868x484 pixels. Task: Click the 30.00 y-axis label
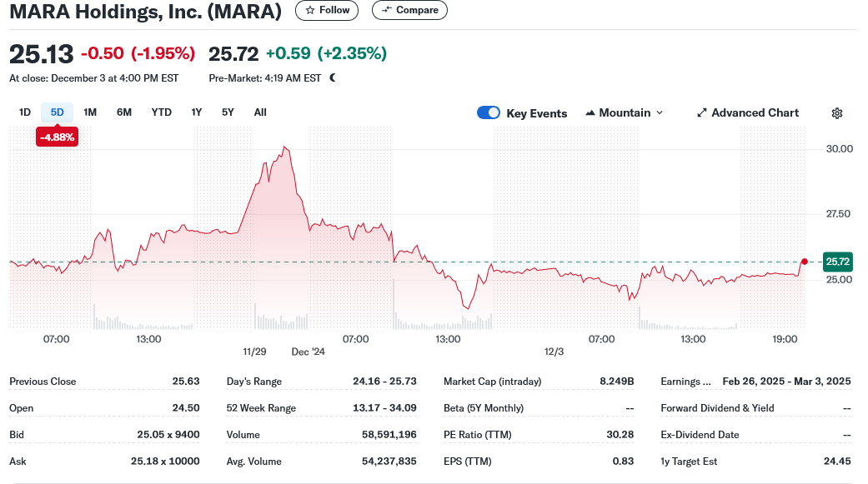click(x=839, y=149)
